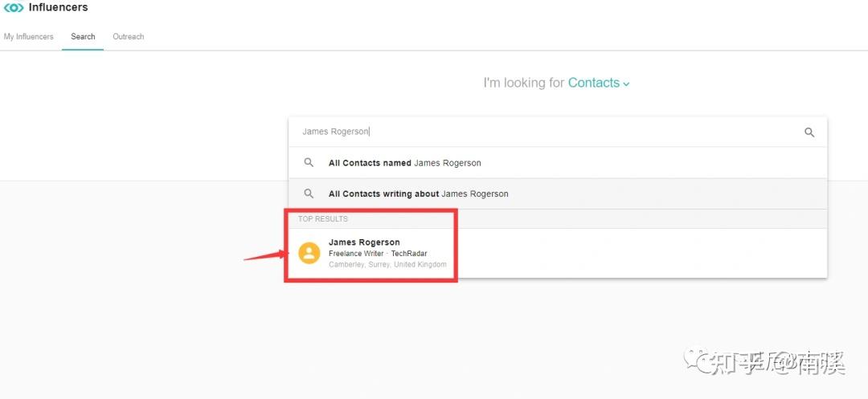The height and width of the screenshot is (399, 868).
Task: Click the Camberley, Surrey location line
Action: (387, 265)
